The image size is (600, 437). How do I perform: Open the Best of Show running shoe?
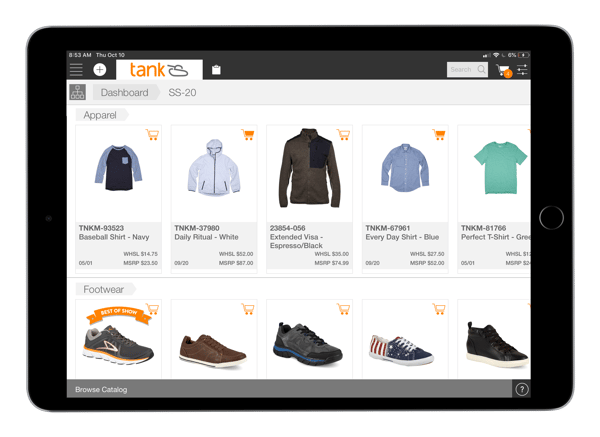tap(118, 344)
